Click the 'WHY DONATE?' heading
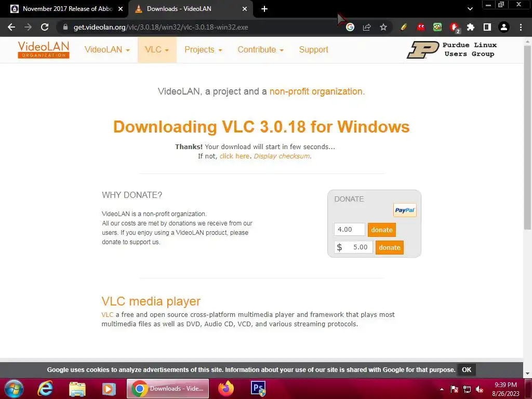532x399 pixels. (132, 195)
